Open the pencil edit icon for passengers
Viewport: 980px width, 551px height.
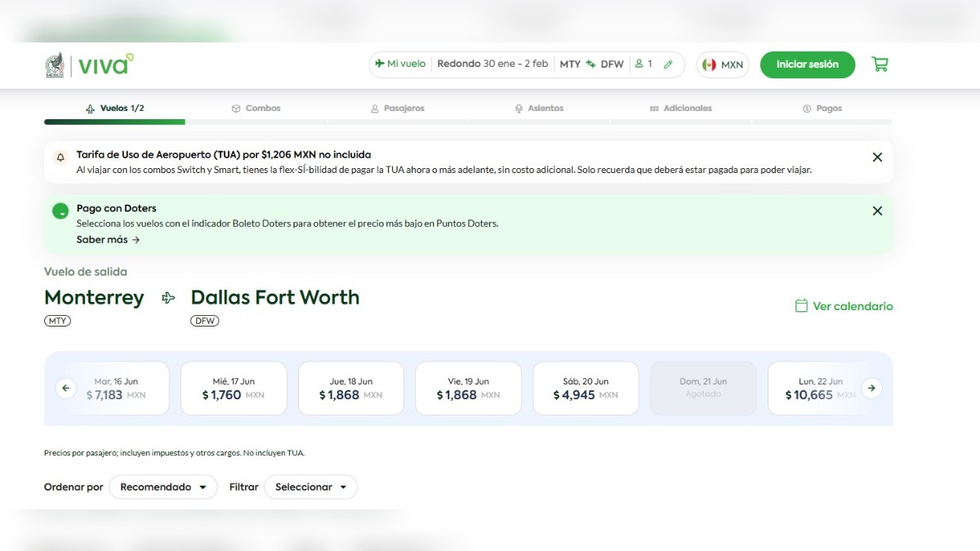670,63
